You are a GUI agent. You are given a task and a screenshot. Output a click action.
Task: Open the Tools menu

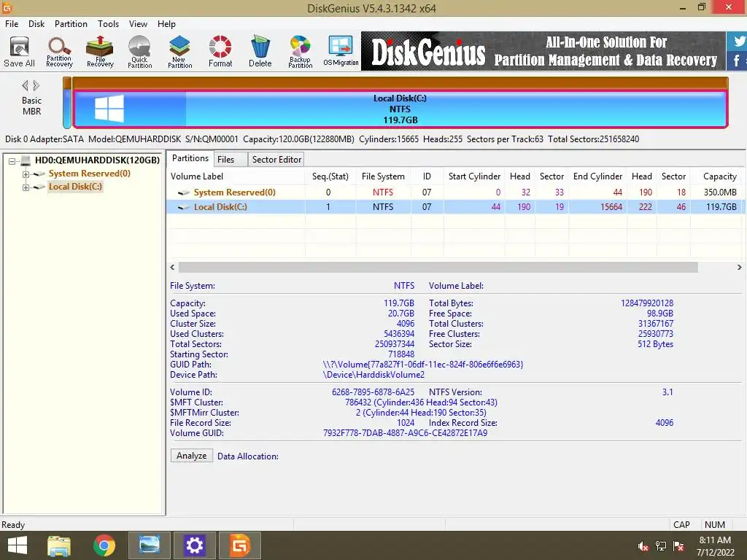pos(108,24)
